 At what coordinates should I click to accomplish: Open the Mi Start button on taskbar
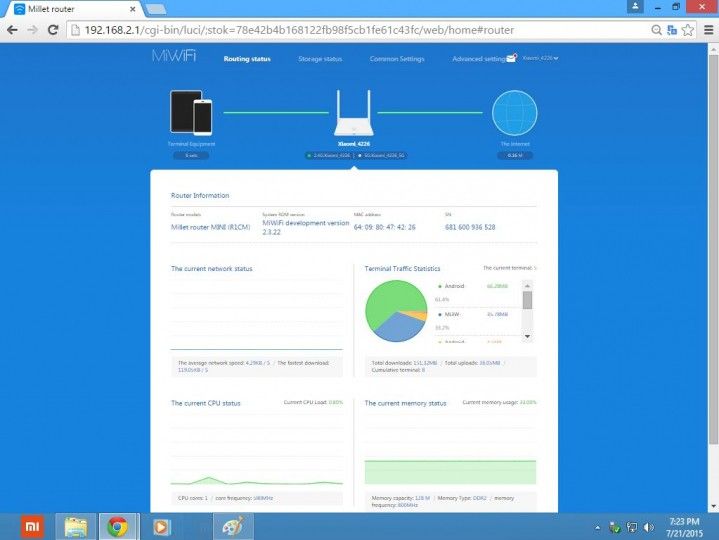32,527
